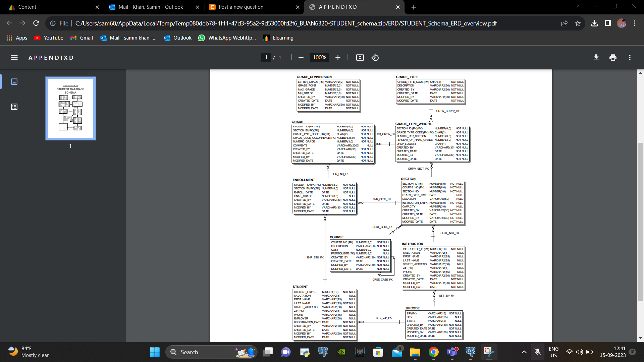Open the PDF viewer hamburger menu

pos(14,57)
